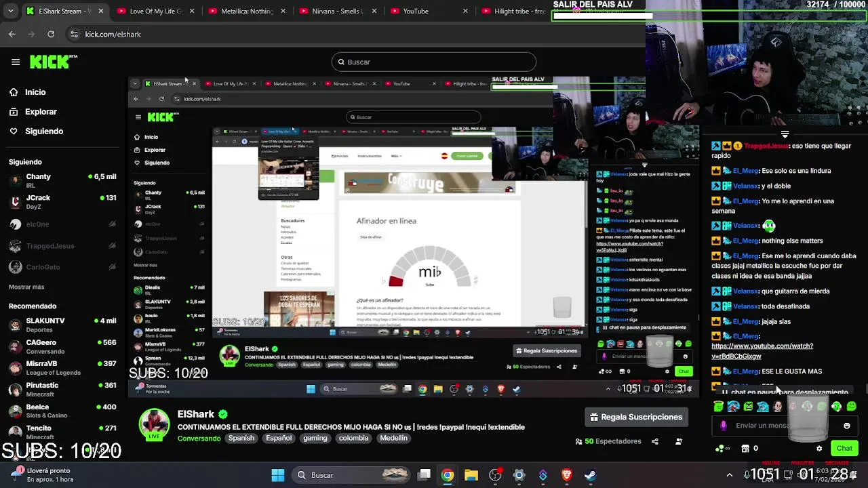Open chat settings gear icon

[819, 448]
